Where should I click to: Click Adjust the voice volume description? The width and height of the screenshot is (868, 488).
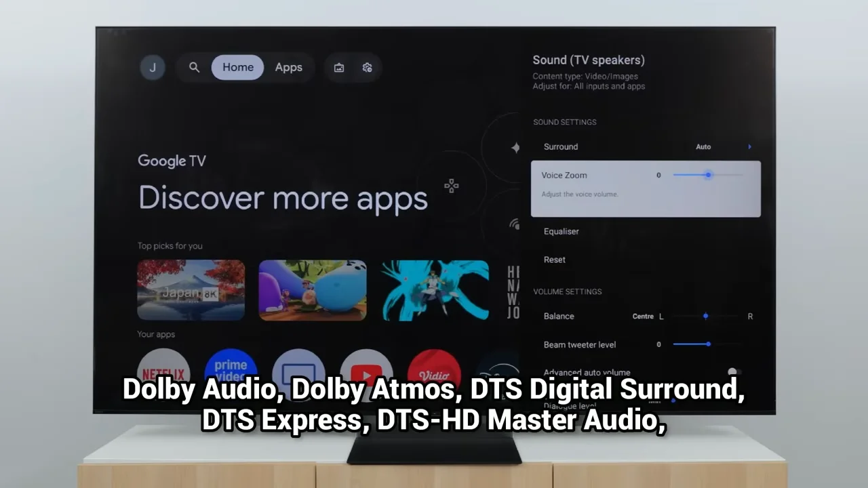click(580, 195)
